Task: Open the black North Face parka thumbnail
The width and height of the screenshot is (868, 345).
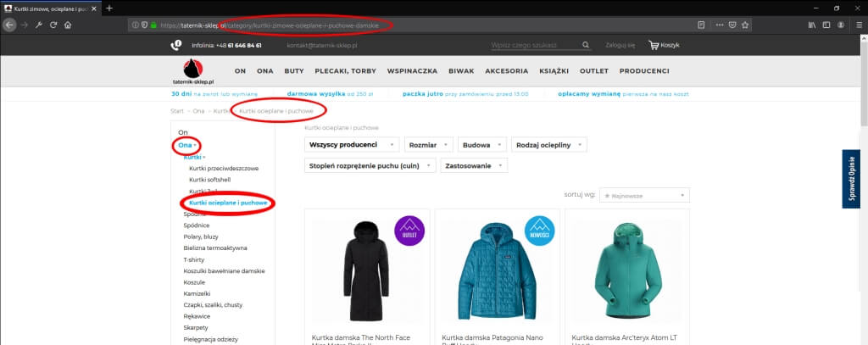Action: tap(366, 270)
